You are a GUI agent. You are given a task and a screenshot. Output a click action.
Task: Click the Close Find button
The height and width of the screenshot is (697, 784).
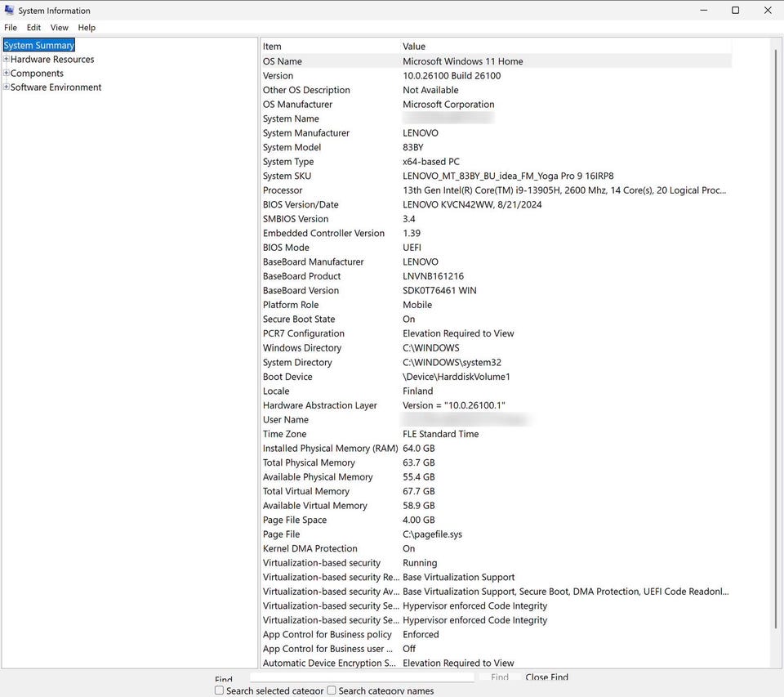[546, 677]
